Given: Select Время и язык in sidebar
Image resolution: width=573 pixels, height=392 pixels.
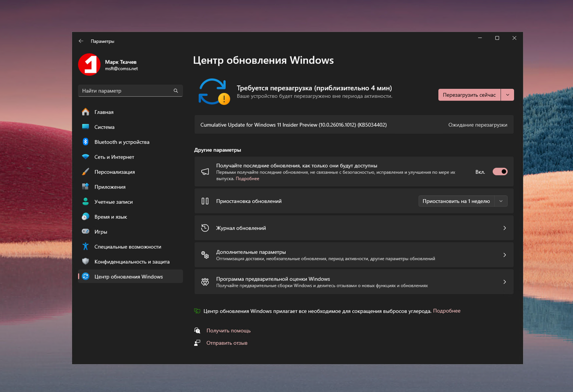Looking at the screenshot, I should coord(130,217).
